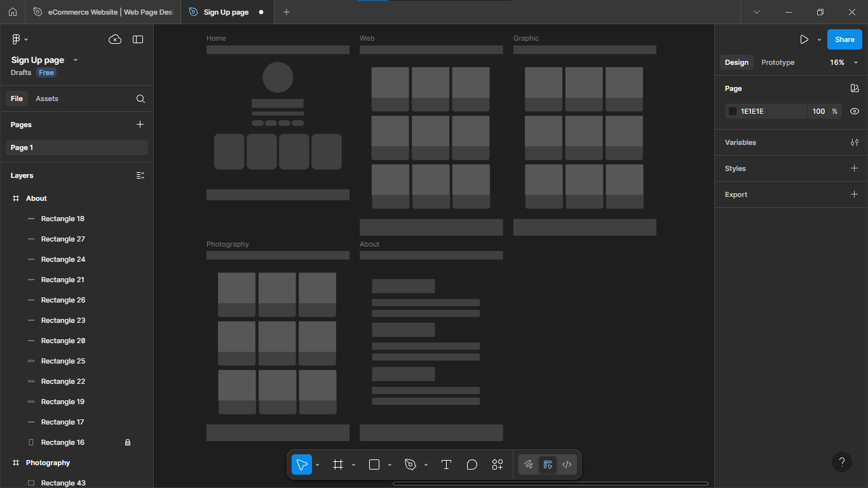Viewport: 868px width, 488px height.
Task: Expand the Sign Up page file menu
Action: [76, 60]
